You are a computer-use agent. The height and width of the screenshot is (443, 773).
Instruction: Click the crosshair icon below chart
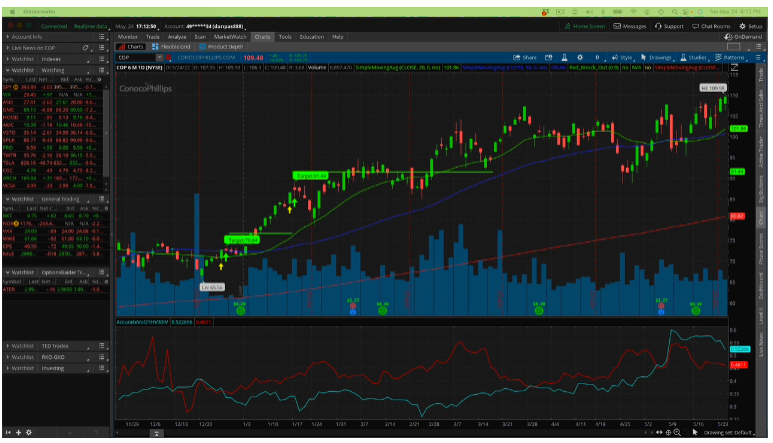[668, 432]
